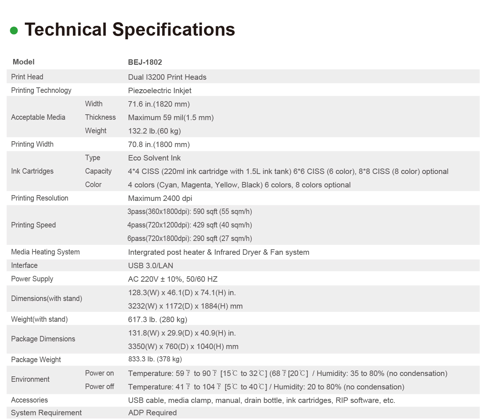Image resolution: width=504 pixels, height=420 pixels.
Task: Click the 3pass 590 sqft speed line
Action: 189,211
